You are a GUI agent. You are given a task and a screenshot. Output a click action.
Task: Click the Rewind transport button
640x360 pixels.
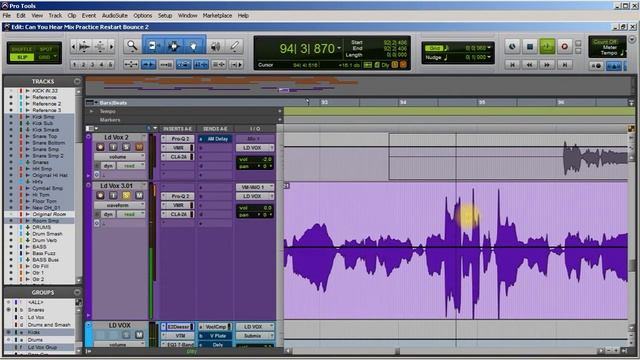pos(530,64)
